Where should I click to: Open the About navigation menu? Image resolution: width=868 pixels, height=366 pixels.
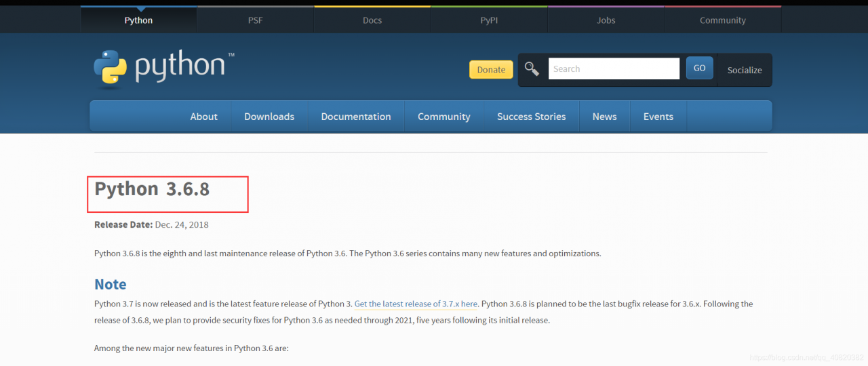tap(203, 116)
